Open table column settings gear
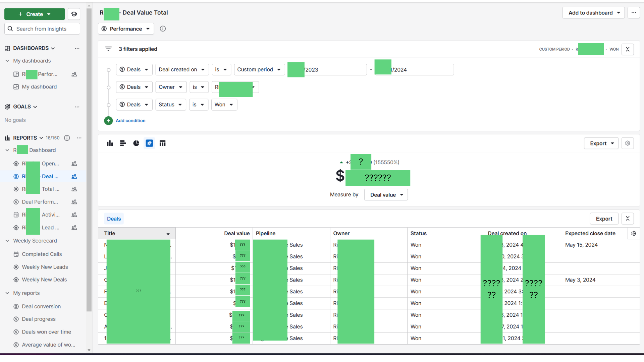644x362 pixels. (634, 234)
